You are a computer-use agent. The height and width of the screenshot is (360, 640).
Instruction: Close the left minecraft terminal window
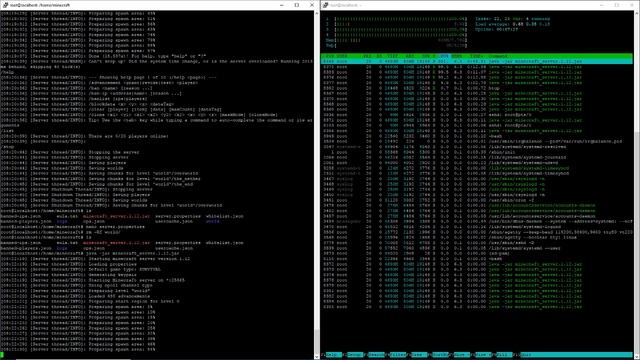point(312,5)
